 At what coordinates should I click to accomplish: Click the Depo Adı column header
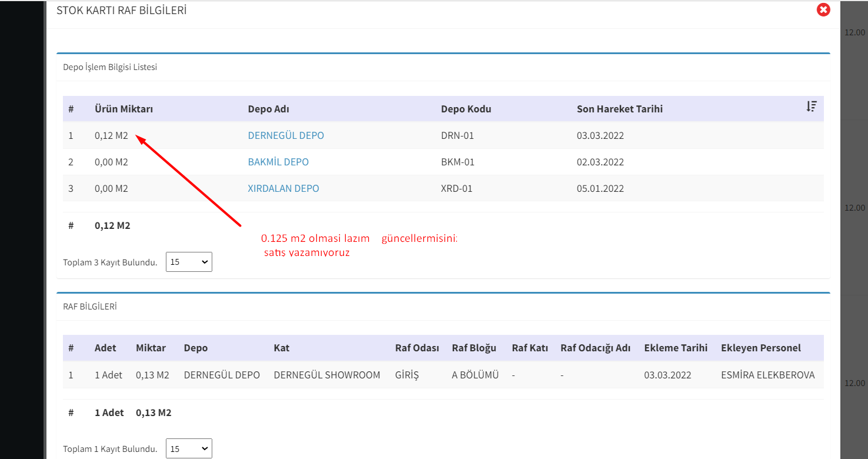tap(268, 109)
